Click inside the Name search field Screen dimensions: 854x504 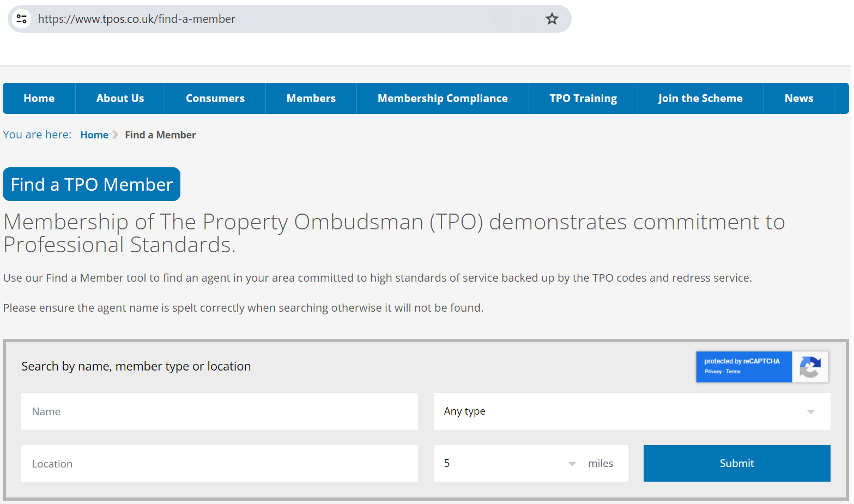219,411
